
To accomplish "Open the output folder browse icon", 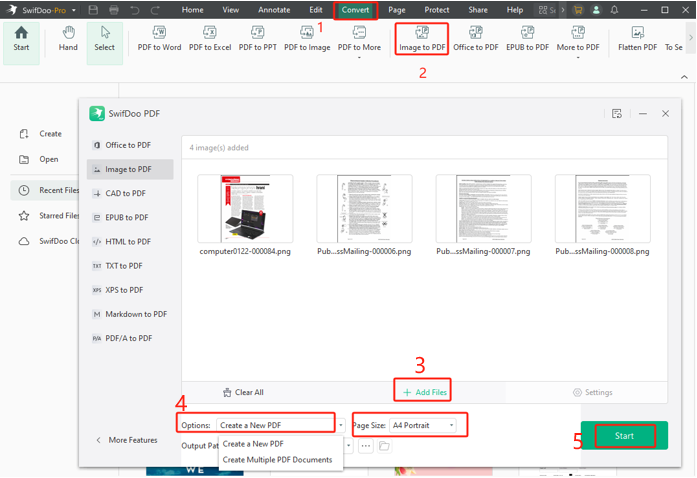I will (384, 446).
